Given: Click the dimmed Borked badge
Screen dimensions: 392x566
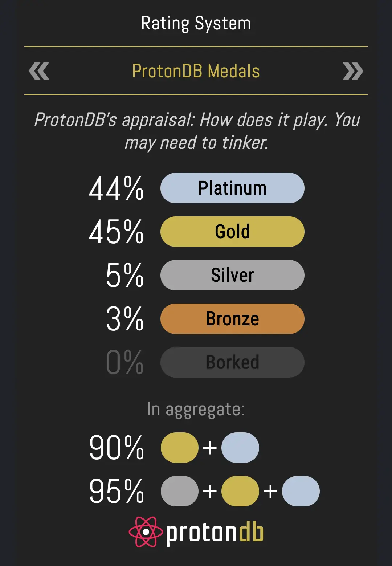Looking at the screenshot, I should [232, 362].
